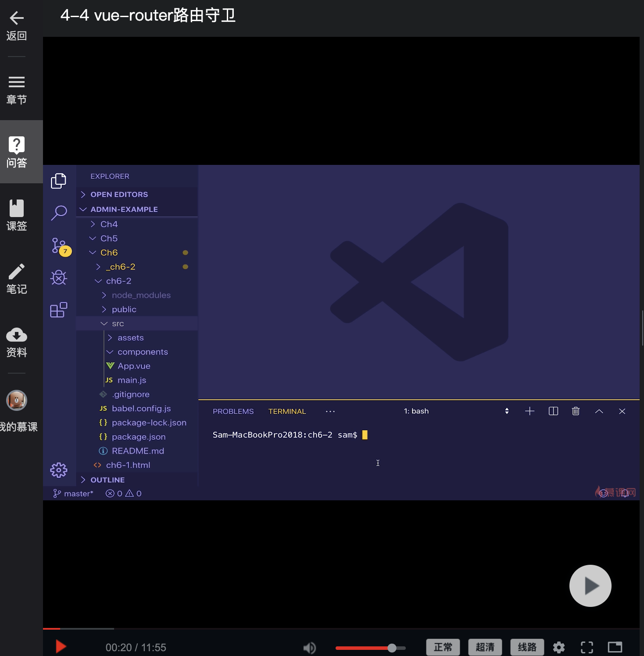Screen dimensions: 644x656
Task: Expand the OPEN EDITORS section
Action: click(137, 194)
